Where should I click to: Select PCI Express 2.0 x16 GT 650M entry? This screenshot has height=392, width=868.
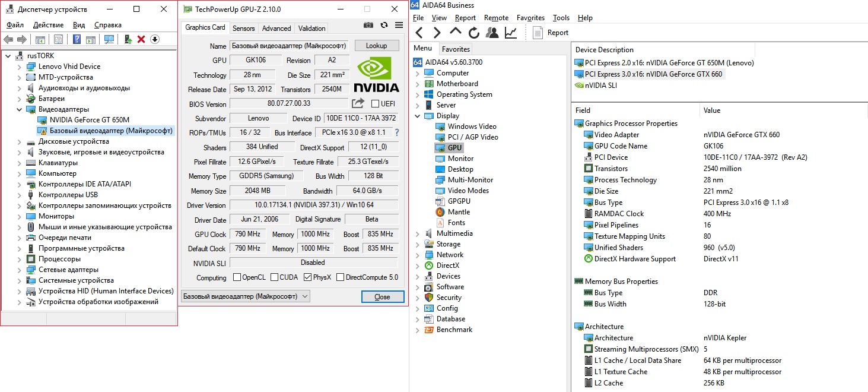click(664, 62)
